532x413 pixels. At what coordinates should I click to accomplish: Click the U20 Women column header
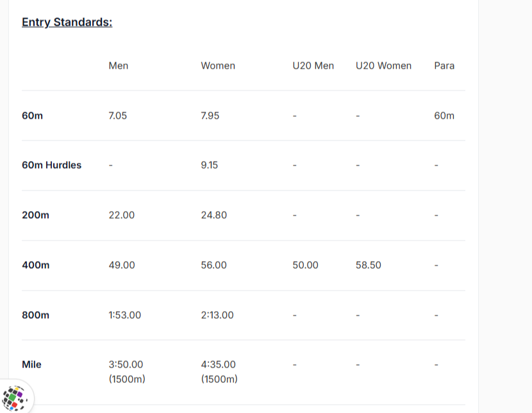383,65
